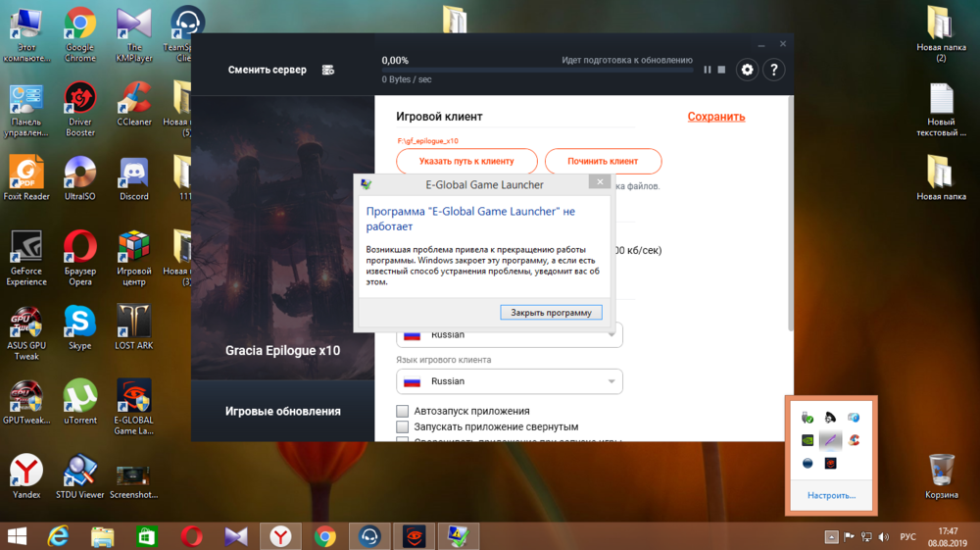980x550 pixels.
Task: Stop the update download
Action: coord(721,70)
